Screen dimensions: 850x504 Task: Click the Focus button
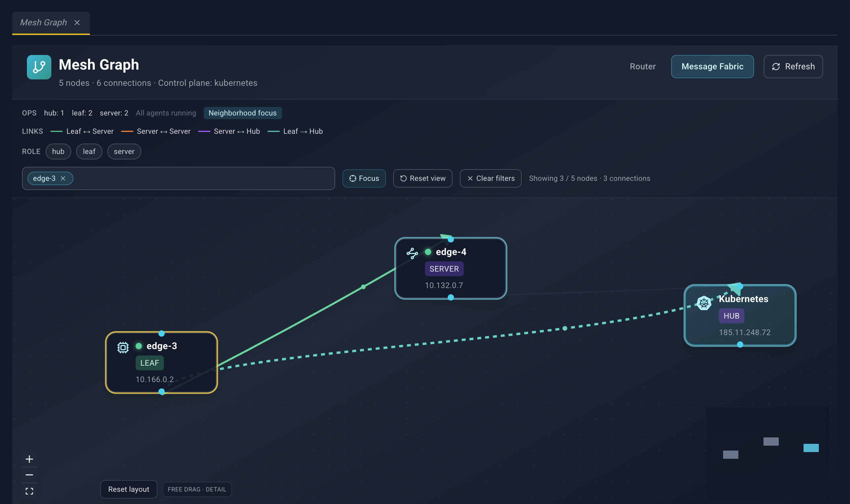(x=364, y=178)
